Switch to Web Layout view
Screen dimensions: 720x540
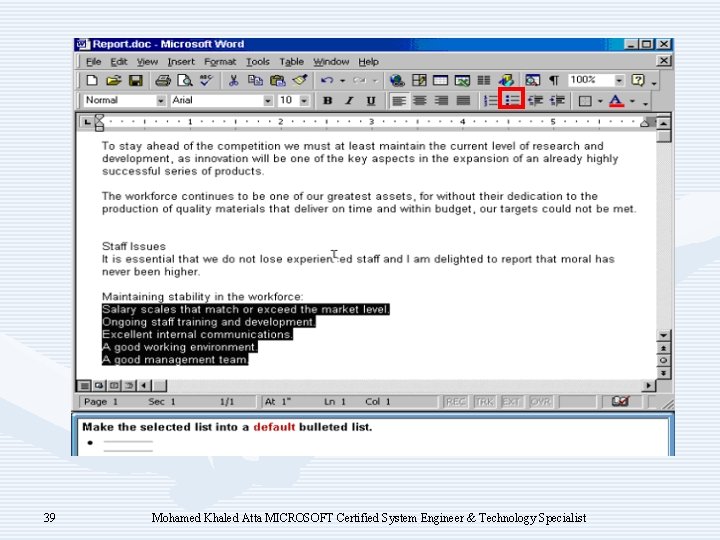(x=99, y=385)
